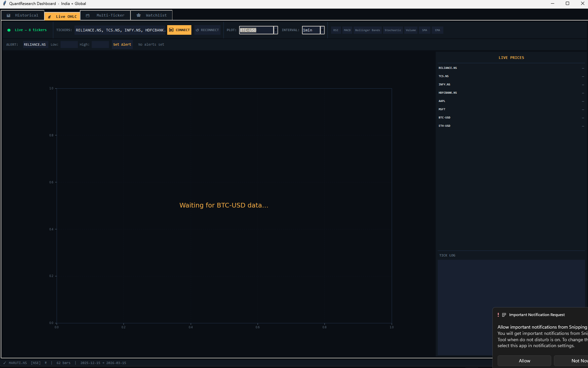This screenshot has height=368, width=588.
Task: Click the Set Alert button
Action: [x=122, y=45]
